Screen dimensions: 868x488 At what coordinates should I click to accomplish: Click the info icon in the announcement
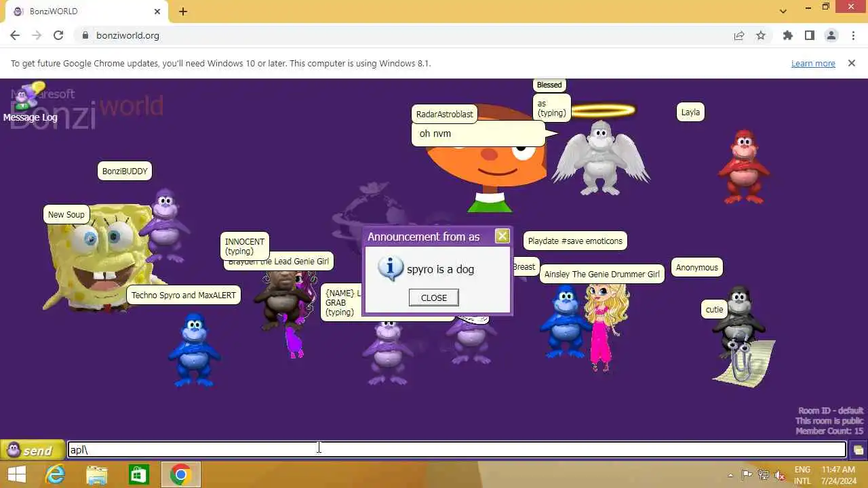pyautogui.click(x=391, y=268)
